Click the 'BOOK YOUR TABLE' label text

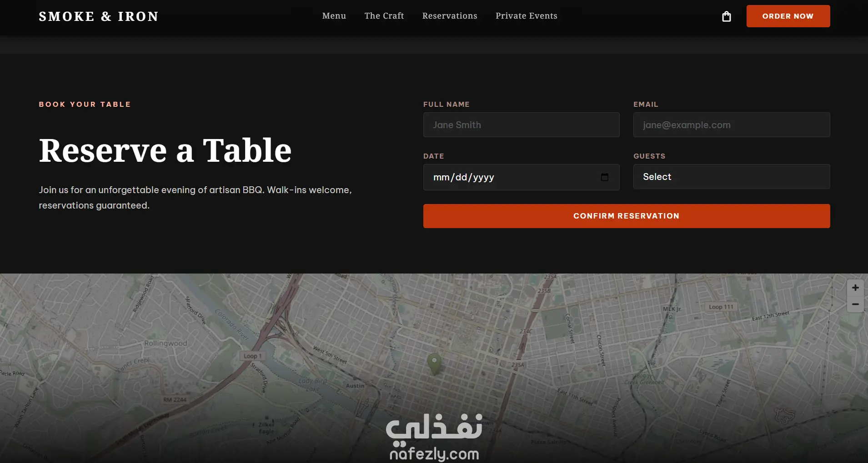[x=85, y=105]
